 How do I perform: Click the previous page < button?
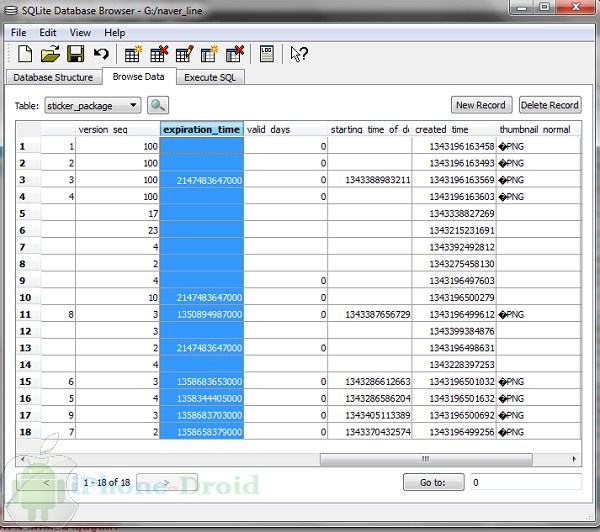coord(46,482)
